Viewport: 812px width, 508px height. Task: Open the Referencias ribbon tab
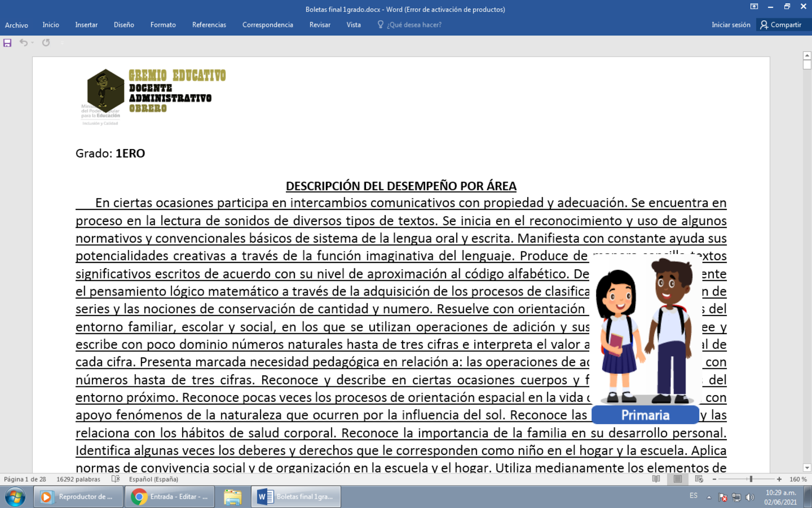[x=209, y=25]
